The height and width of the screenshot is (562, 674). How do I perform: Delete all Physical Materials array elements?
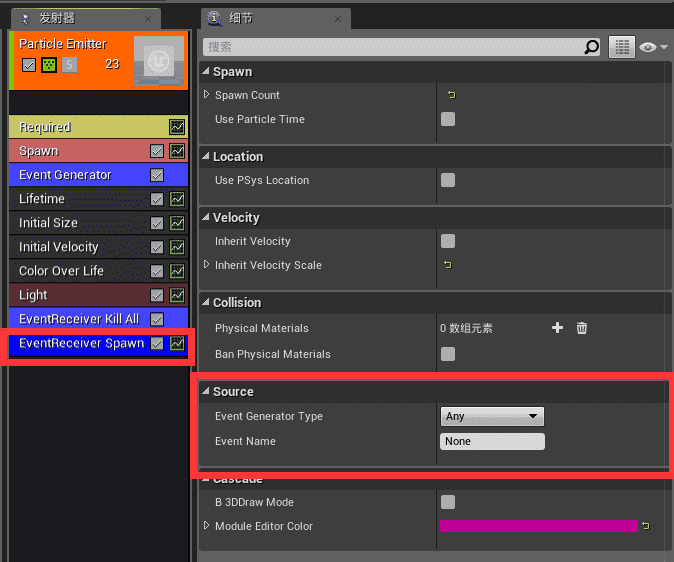(x=582, y=328)
